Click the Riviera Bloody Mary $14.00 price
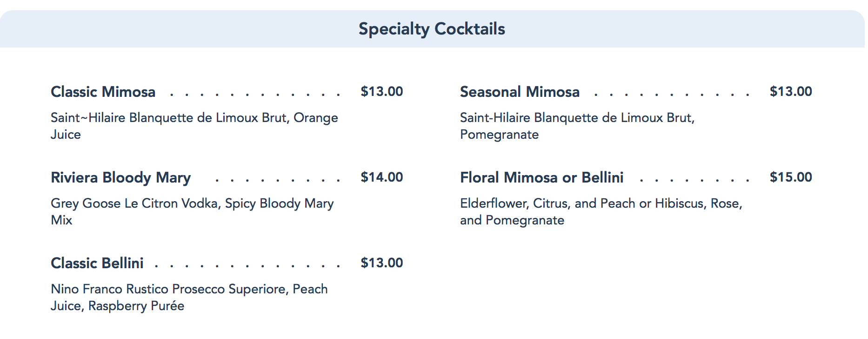Image resolution: width=868 pixels, height=339 pixels. 381,177
